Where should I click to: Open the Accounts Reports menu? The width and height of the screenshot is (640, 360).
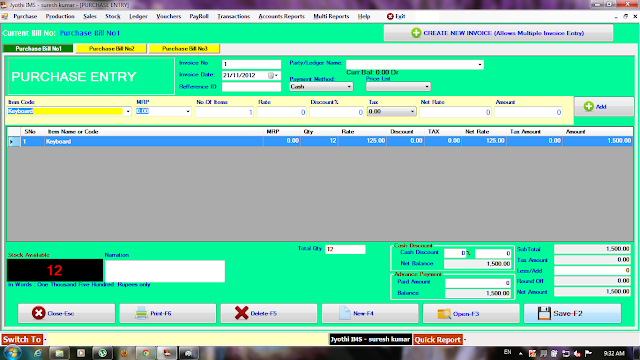point(281,16)
